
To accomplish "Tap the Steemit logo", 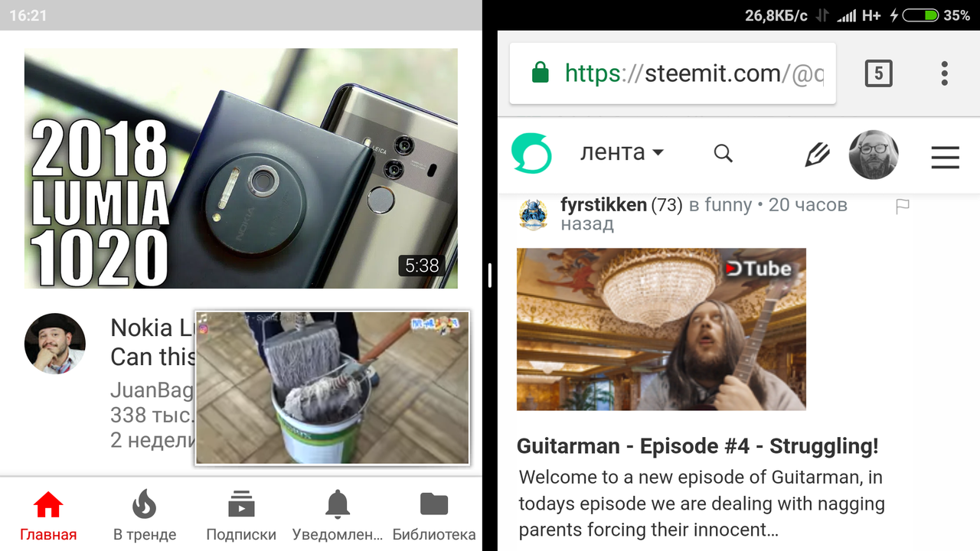I will (531, 153).
